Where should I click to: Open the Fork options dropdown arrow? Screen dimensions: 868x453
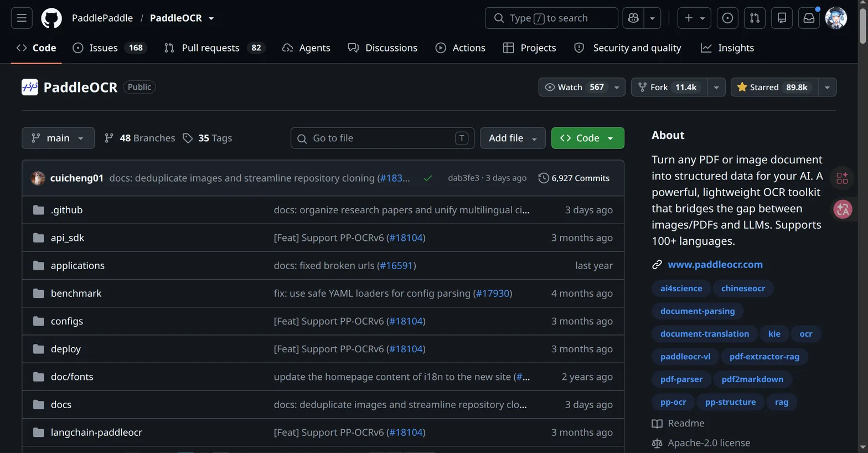716,87
